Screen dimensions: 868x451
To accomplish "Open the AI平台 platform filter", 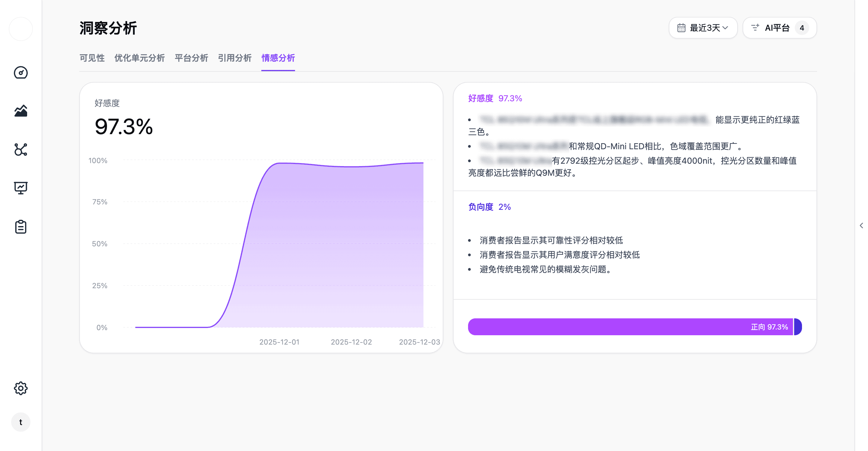I will pyautogui.click(x=779, y=28).
